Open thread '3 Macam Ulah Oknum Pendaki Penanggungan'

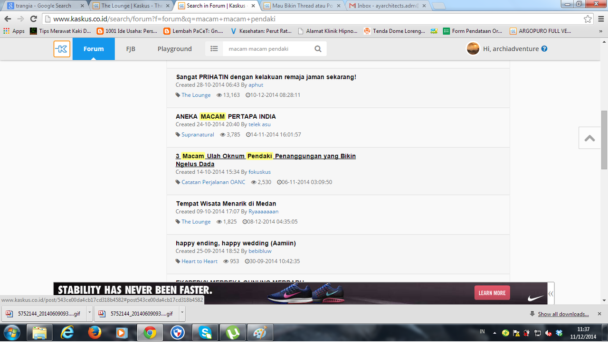point(266,160)
